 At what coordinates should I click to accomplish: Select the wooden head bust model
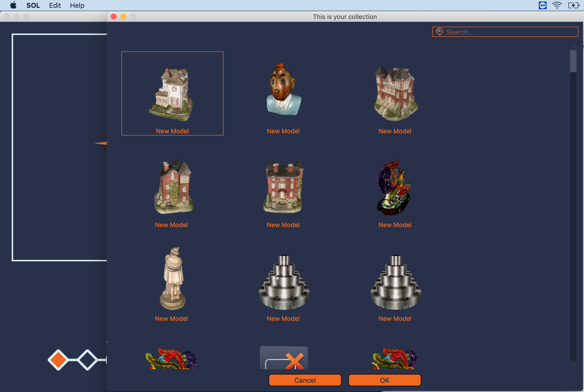[x=284, y=89]
